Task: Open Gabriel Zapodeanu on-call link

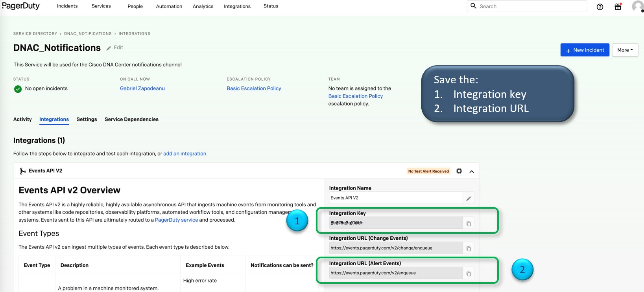Action: pyautogui.click(x=142, y=88)
